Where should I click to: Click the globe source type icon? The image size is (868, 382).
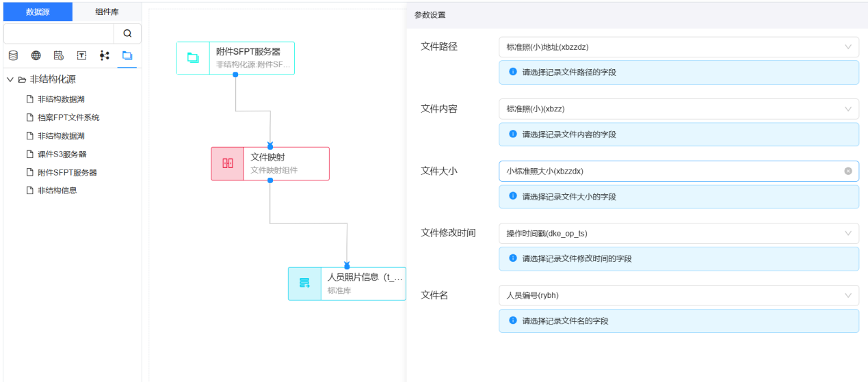pos(36,55)
